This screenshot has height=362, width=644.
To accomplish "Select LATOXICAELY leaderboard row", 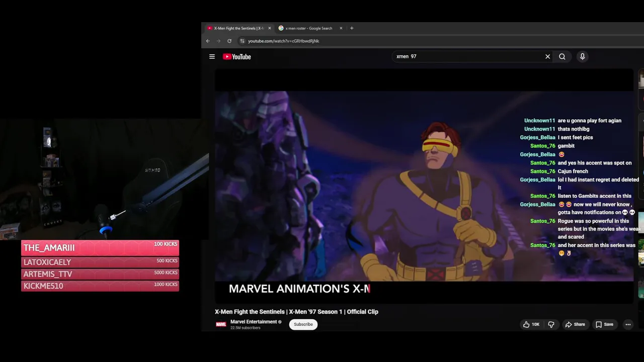I will 100,262.
